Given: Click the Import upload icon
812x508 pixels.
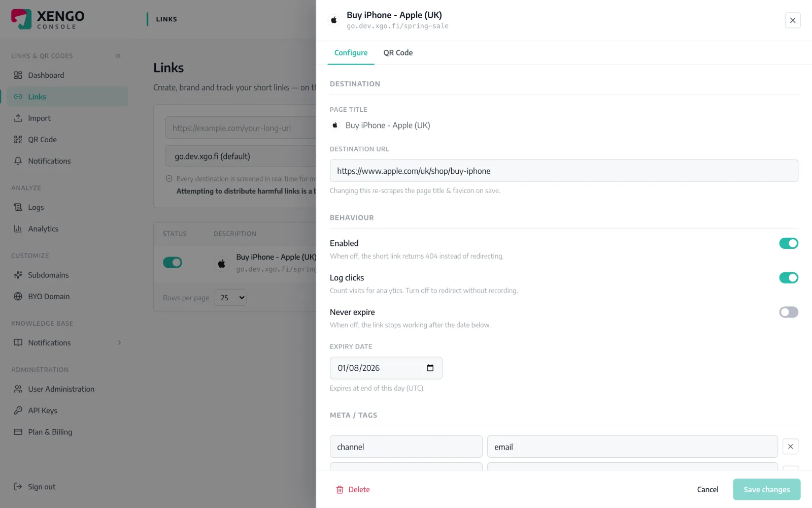Looking at the screenshot, I should (18, 118).
